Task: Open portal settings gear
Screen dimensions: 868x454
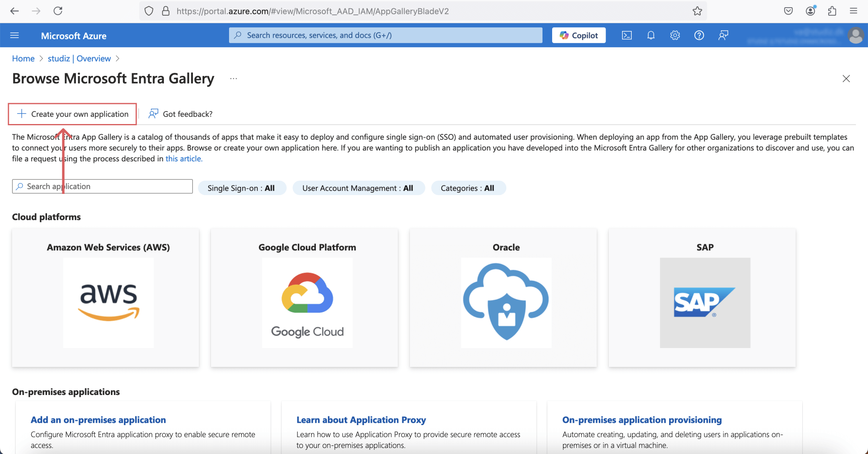Action: [675, 35]
